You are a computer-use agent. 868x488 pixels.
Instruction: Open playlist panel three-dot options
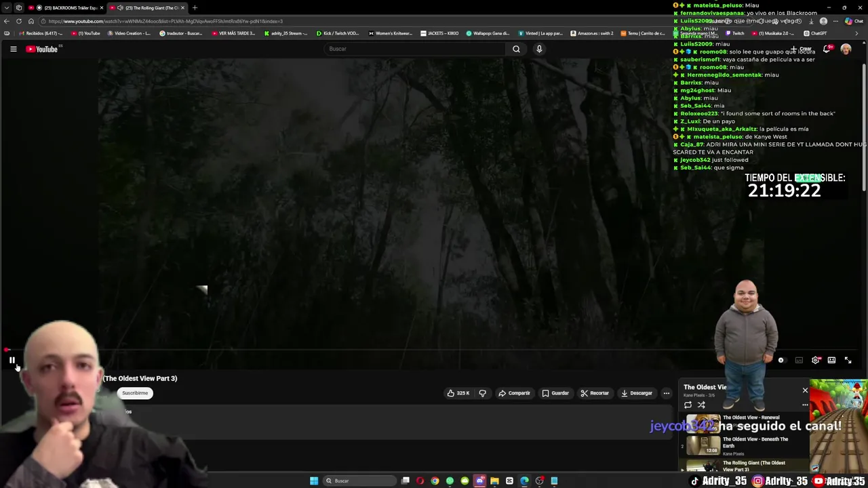(x=805, y=405)
